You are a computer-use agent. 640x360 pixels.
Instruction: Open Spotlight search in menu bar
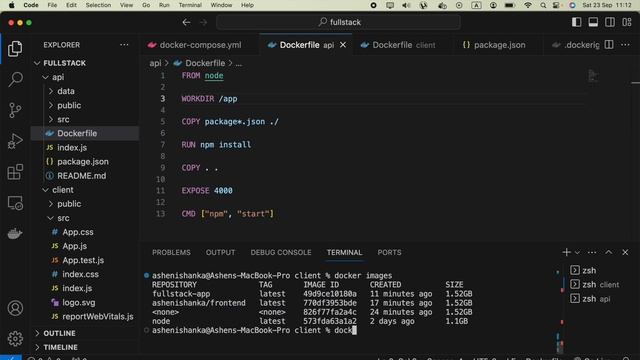pyautogui.click(x=543, y=5)
